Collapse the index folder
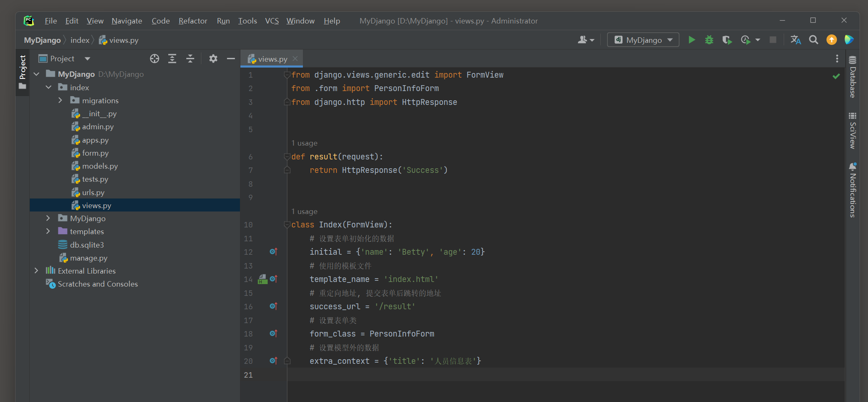The height and width of the screenshot is (402, 868). point(49,87)
